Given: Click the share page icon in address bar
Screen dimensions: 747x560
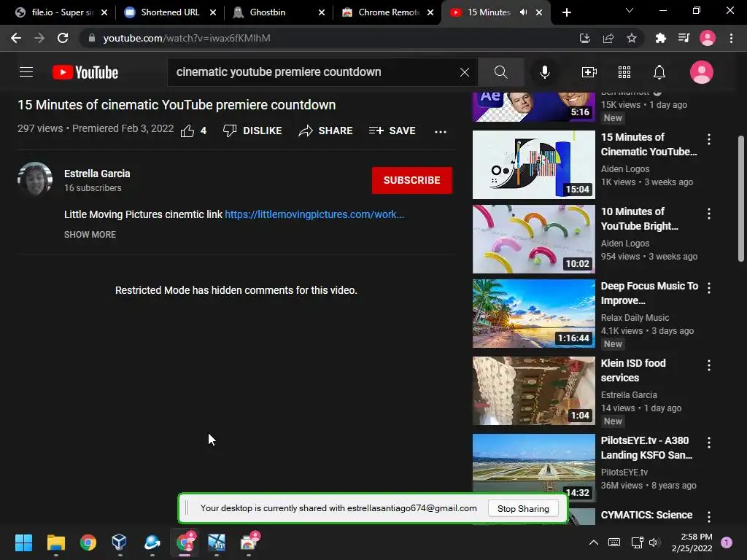Looking at the screenshot, I should click(x=608, y=38).
